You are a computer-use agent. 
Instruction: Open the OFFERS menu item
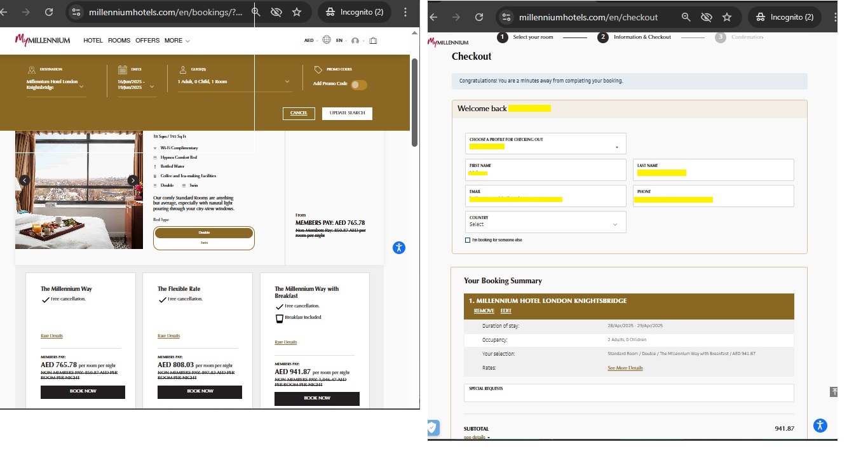[147, 41]
